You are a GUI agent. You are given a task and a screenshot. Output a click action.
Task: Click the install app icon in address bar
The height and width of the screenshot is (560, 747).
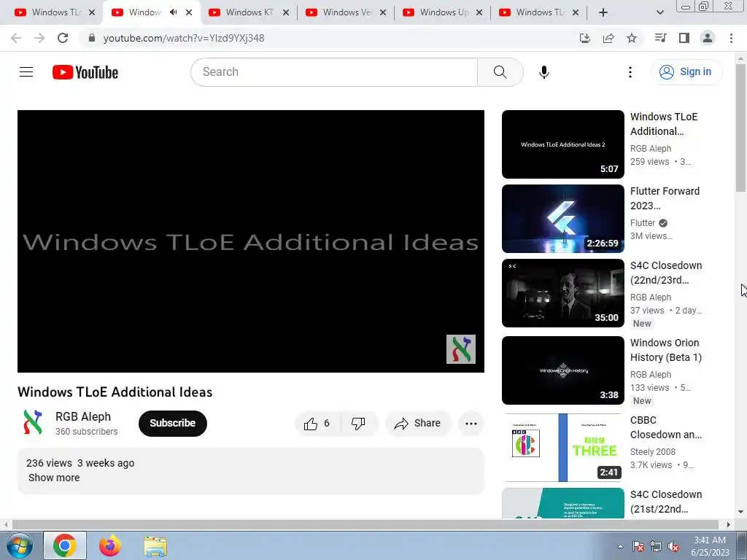pyautogui.click(x=584, y=38)
